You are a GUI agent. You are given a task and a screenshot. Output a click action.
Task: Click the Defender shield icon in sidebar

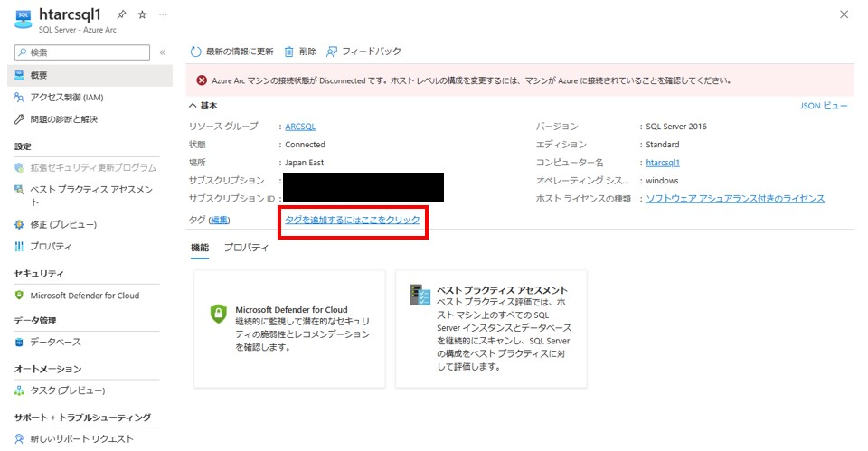click(19, 296)
